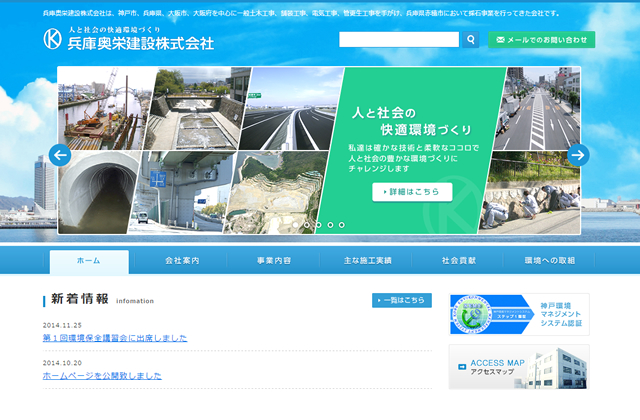Click the メールでのお問い合わせ contact button

tap(541, 40)
